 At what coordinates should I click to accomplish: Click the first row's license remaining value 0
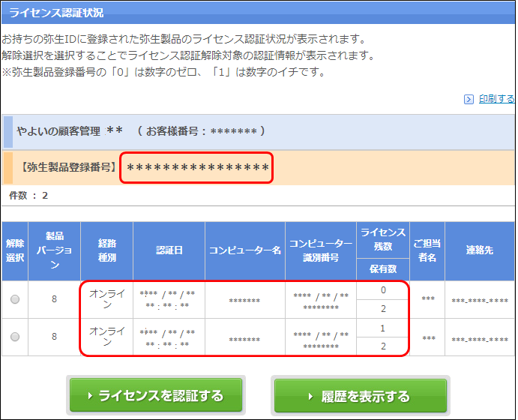[383, 290]
